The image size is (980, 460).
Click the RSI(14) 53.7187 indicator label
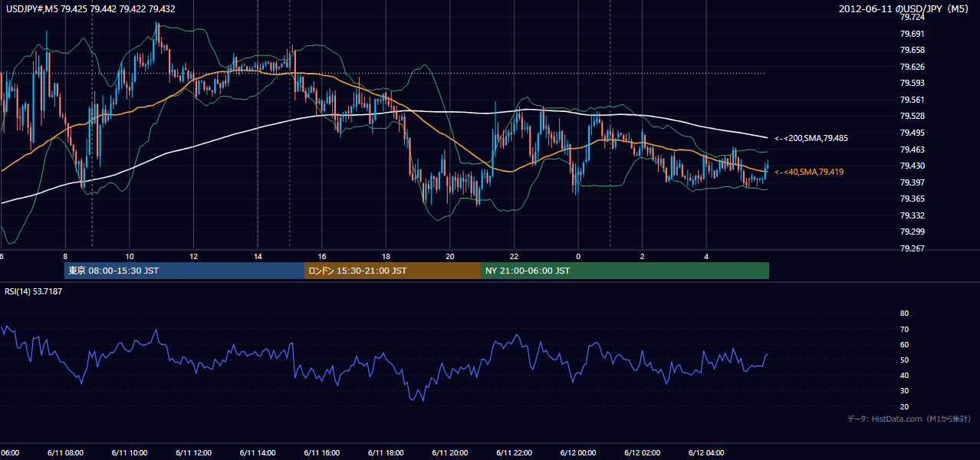point(34,291)
